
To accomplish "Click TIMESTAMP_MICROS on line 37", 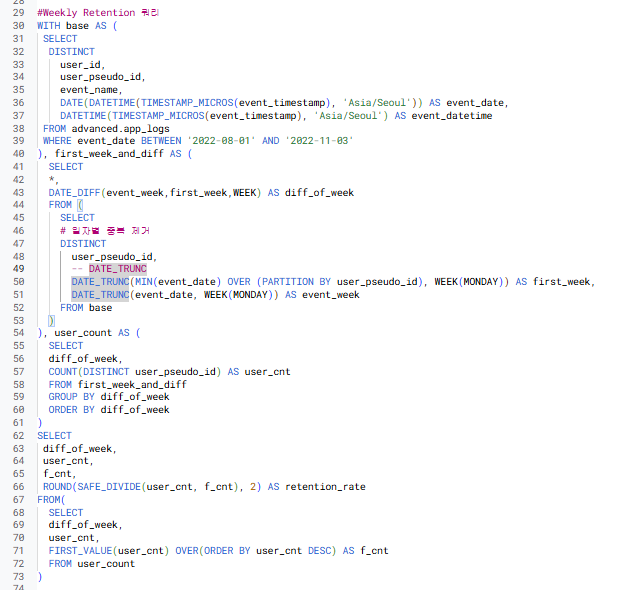I will coord(158,116).
